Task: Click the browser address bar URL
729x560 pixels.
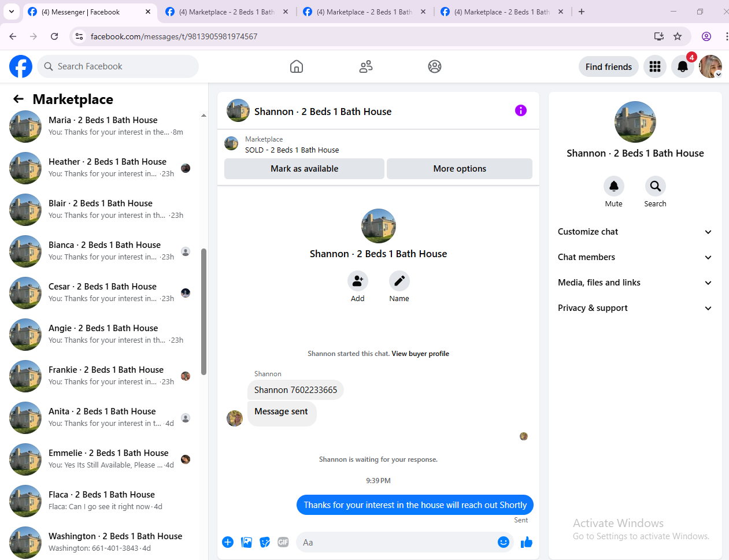Action: pyautogui.click(x=174, y=36)
